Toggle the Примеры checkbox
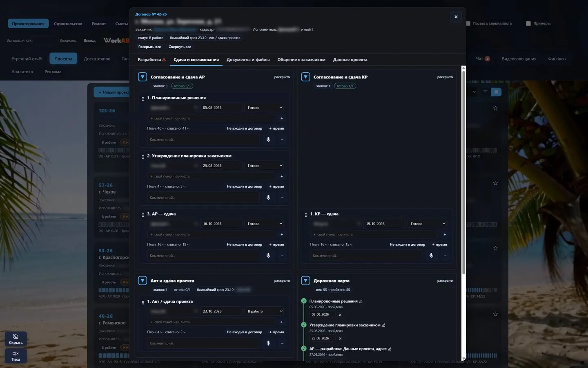588x368 pixels. (x=528, y=23)
